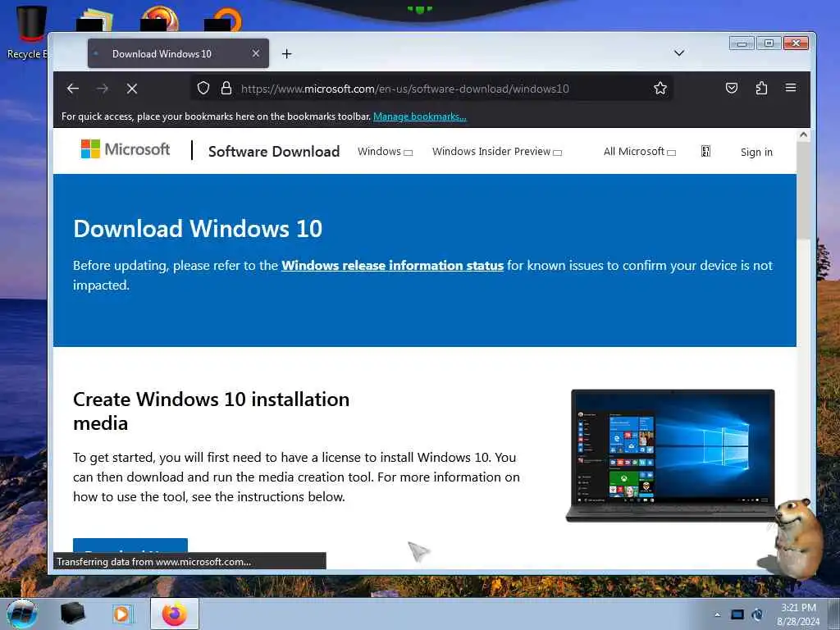Click the blue Download Now button
This screenshot has width=840, height=630.
(130, 546)
